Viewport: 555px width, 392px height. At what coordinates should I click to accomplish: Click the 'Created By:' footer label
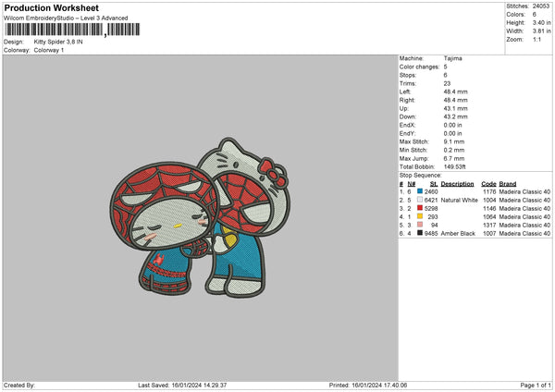(x=19, y=386)
